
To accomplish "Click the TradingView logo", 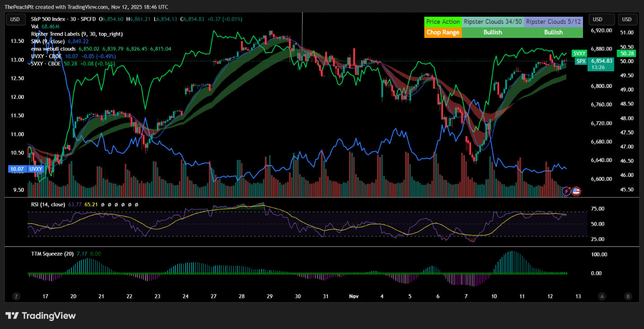I will 41,315.
